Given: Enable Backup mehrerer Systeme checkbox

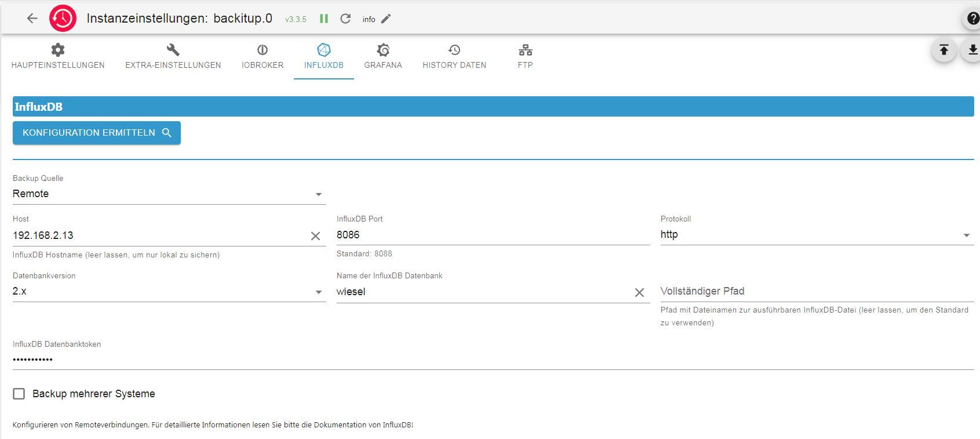Looking at the screenshot, I should click(x=19, y=394).
